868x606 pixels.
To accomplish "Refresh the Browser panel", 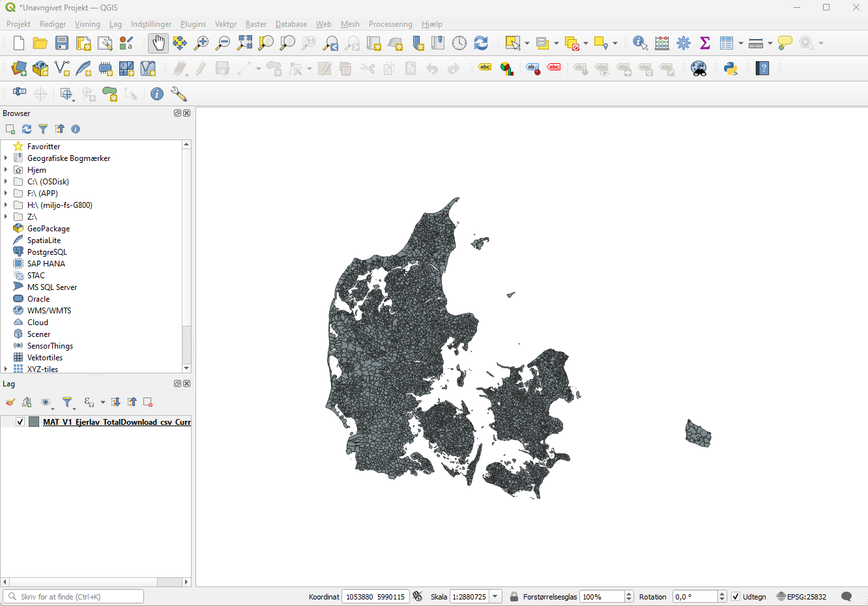I will click(x=27, y=129).
